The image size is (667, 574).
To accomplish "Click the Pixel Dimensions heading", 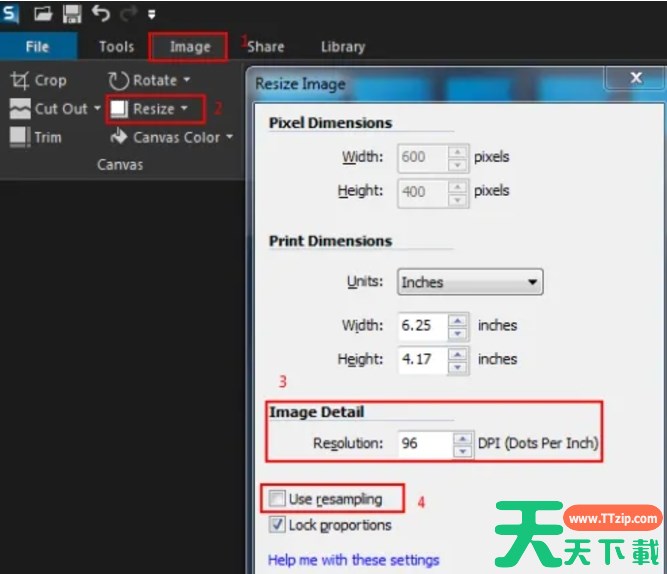I will pyautogui.click(x=331, y=123).
